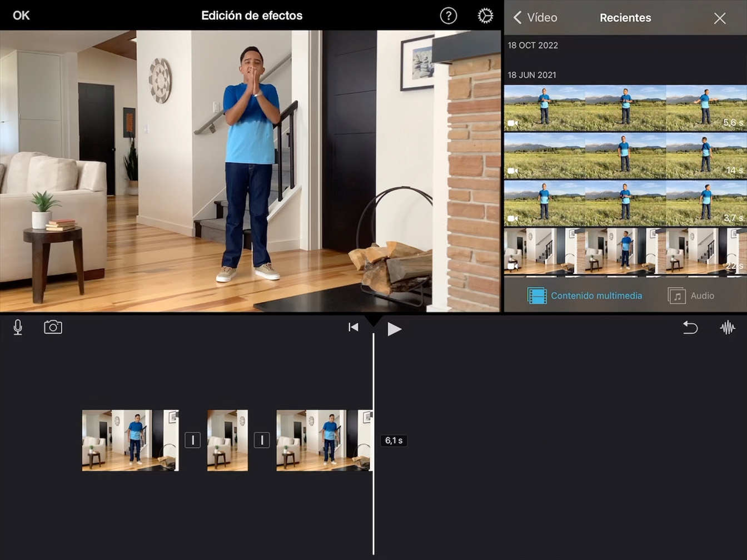
Task: Undo the last edit
Action: pos(690,327)
